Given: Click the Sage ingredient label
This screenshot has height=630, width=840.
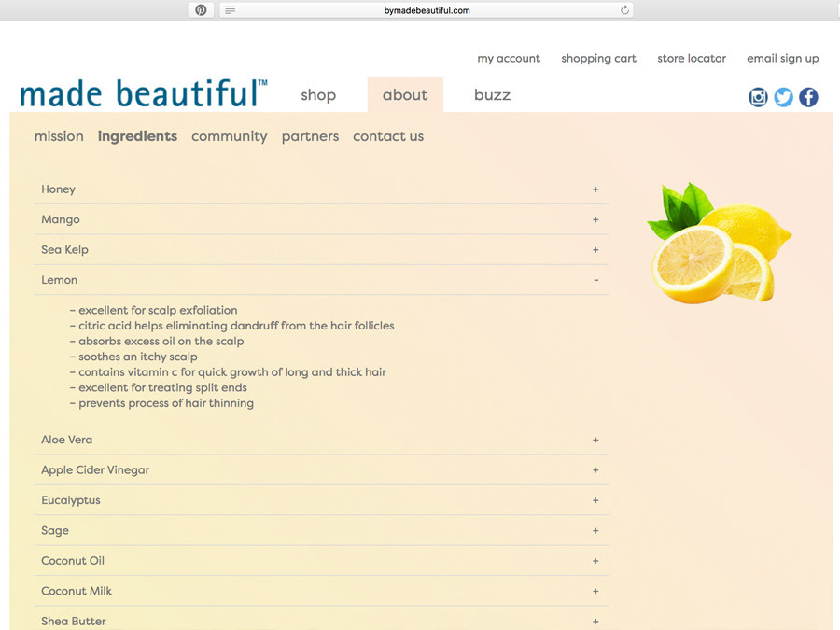Looking at the screenshot, I should [55, 530].
